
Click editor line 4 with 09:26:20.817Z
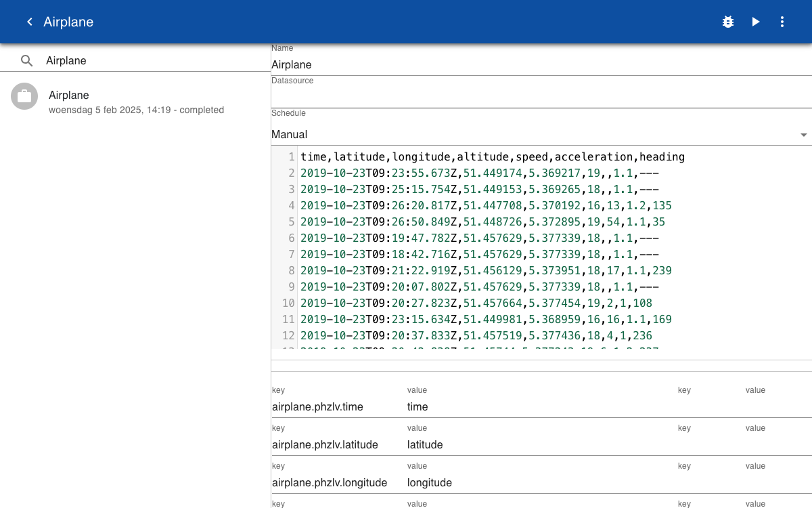[487, 206]
